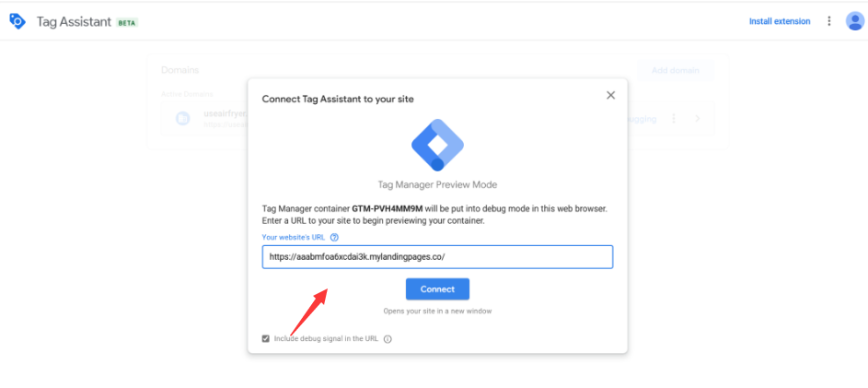Viewport: 868px width, 388px height.
Task: Open the three-dot menu in header
Action: (829, 21)
